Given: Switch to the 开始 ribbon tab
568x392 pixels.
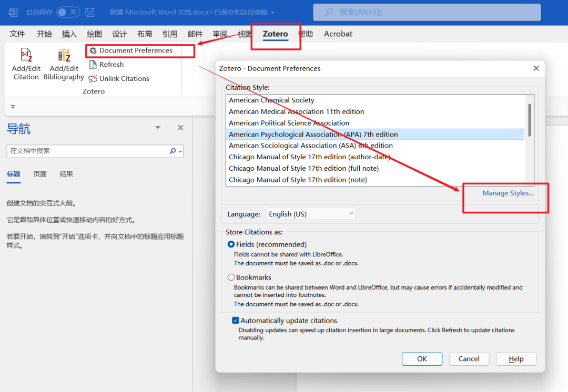Looking at the screenshot, I should point(44,34).
